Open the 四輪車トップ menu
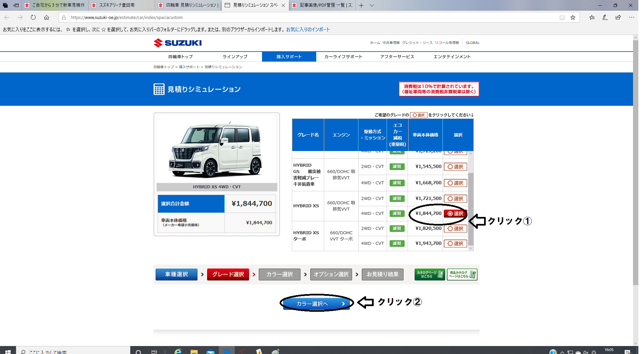The width and height of the screenshot is (644, 354). point(181,57)
